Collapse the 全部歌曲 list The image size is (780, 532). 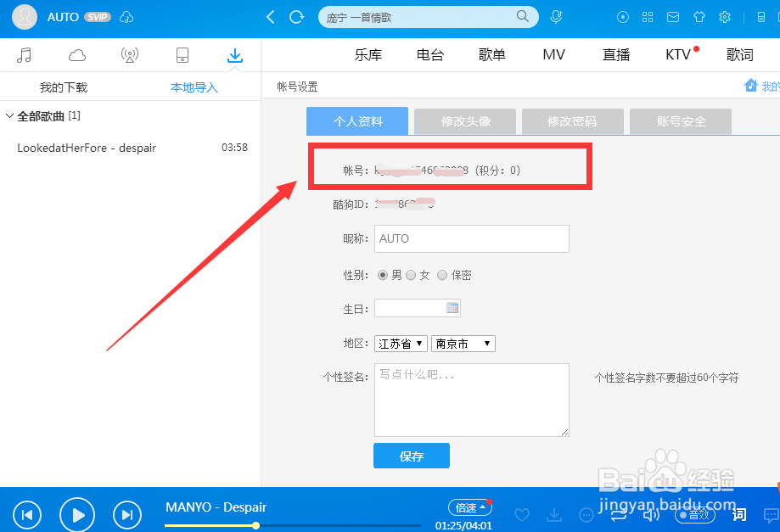(9, 116)
